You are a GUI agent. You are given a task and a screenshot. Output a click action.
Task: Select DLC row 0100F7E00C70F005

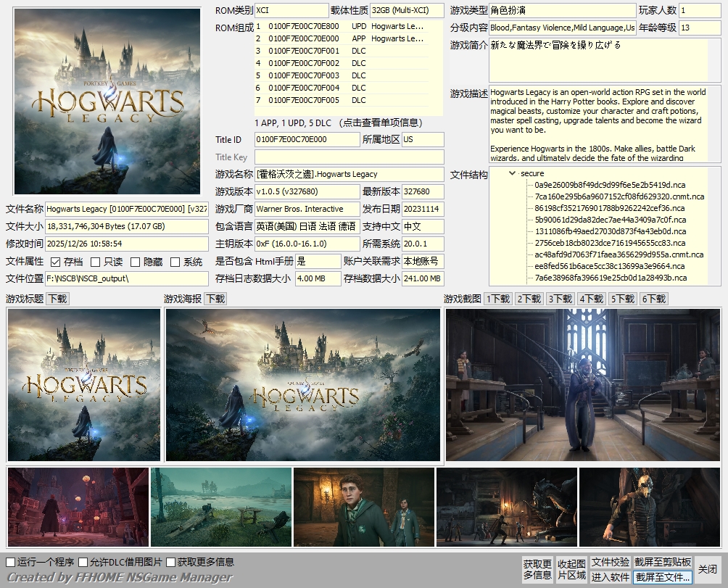tap(342, 100)
